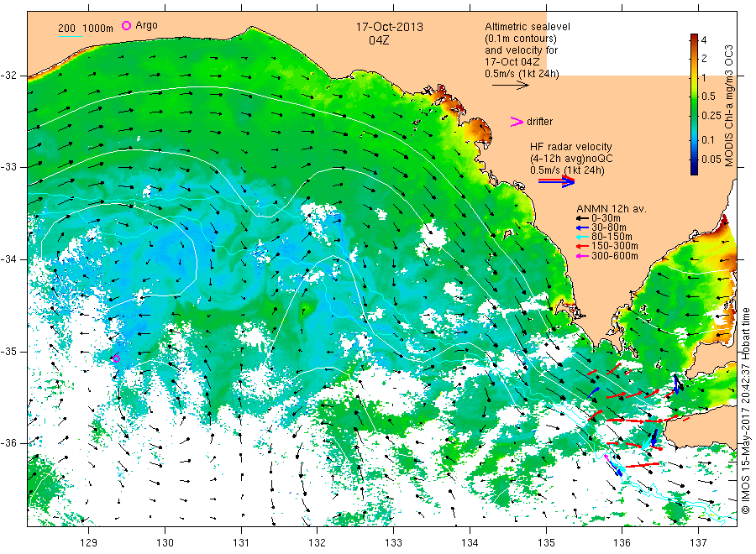Click the colorbar near the 0.5 label
Image resolution: width=756 pixels, height=554 pixels.
(694, 97)
